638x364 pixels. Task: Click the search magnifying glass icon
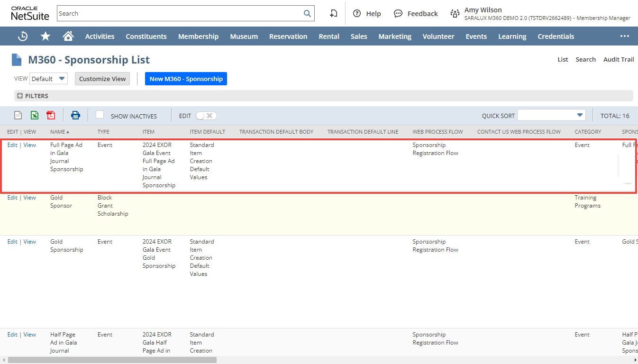(307, 14)
